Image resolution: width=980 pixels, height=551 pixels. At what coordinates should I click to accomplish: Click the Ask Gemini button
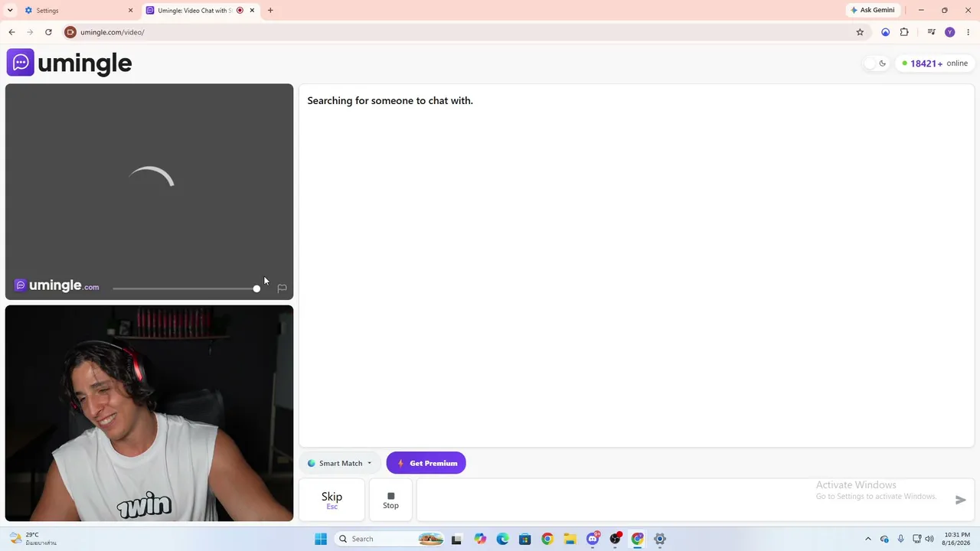pos(873,11)
